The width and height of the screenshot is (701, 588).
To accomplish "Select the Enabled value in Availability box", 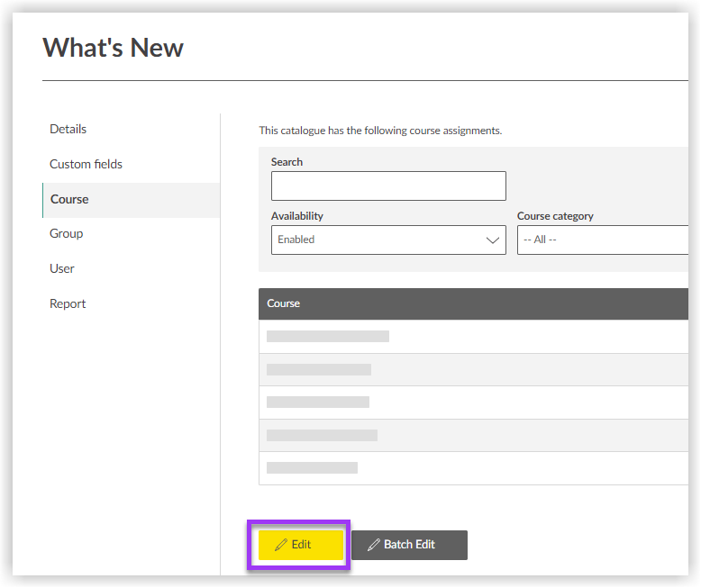I will pyautogui.click(x=296, y=240).
